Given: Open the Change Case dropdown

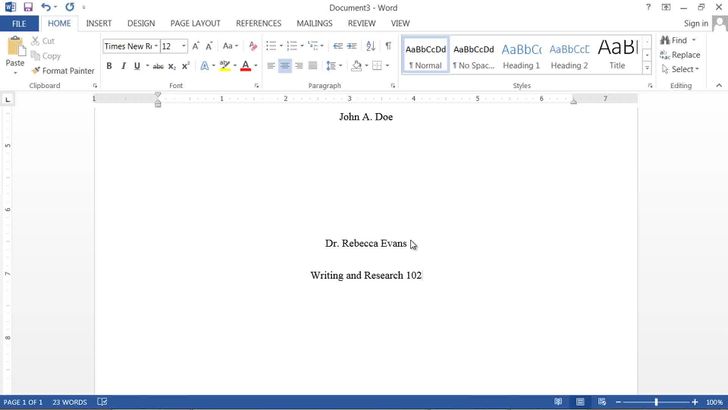Looking at the screenshot, I should (x=230, y=46).
